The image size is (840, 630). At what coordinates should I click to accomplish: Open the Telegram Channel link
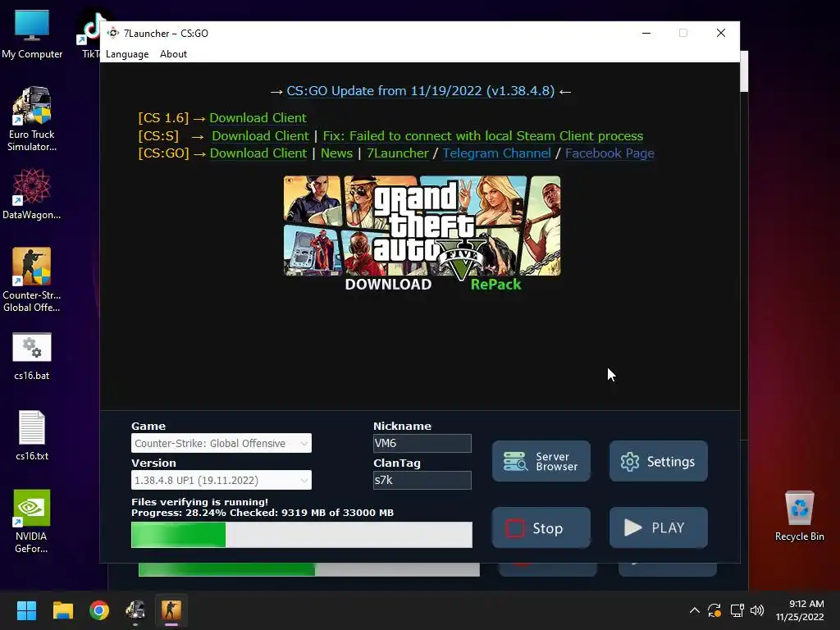point(496,153)
